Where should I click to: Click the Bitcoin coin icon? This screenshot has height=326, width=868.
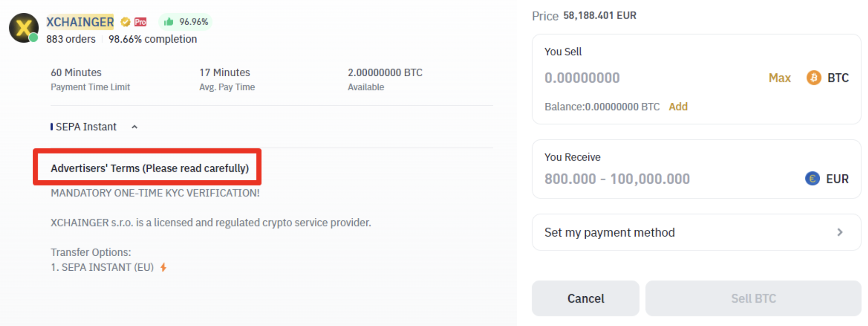814,78
